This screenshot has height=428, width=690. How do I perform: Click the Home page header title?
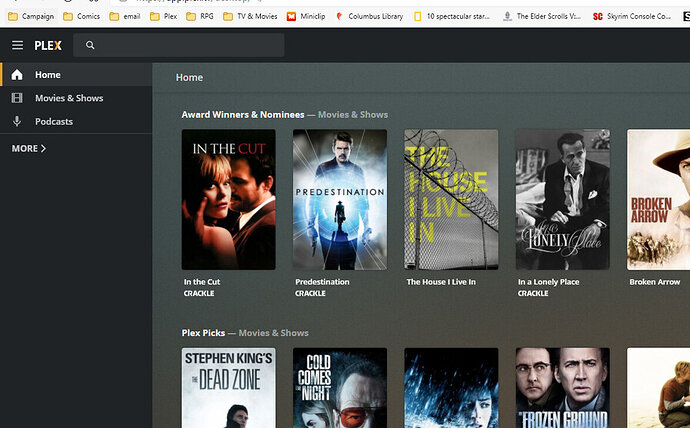189,77
